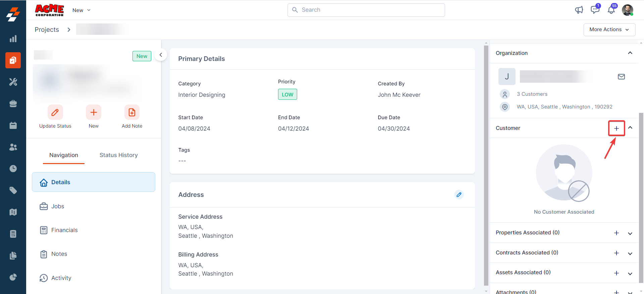Click the Add Note icon

pyautogui.click(x=132, y=113)
